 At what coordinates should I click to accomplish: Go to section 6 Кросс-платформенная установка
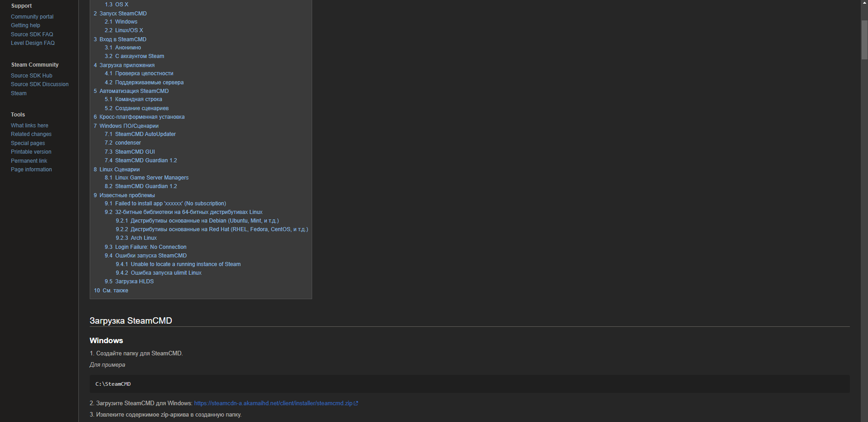coord(139,117)
